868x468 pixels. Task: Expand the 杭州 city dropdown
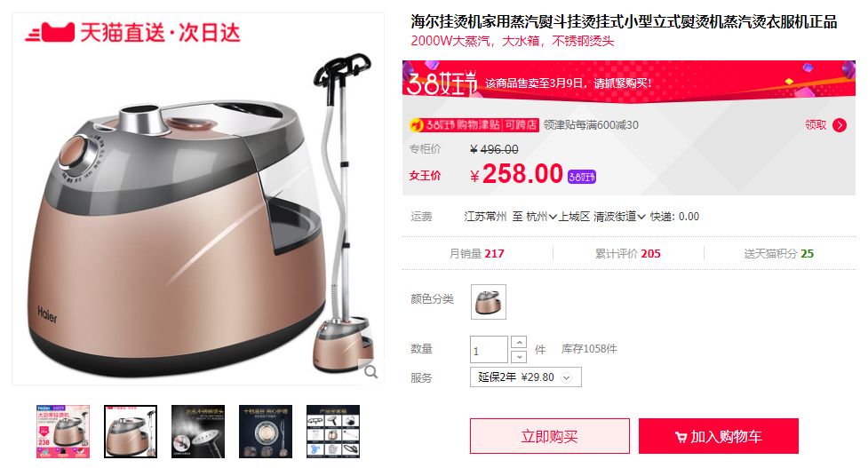(541, 217)
